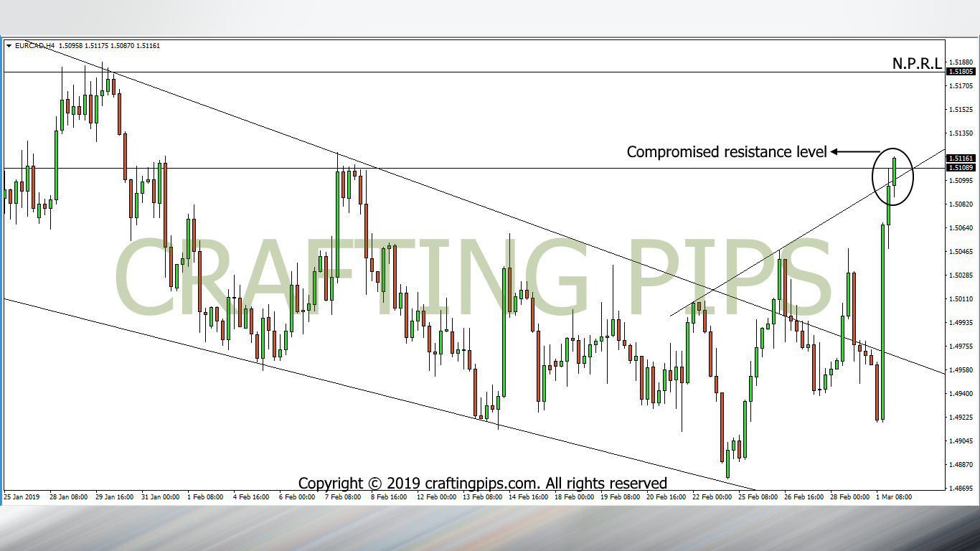Click the 22 Feb 00:00 time label

711,496
